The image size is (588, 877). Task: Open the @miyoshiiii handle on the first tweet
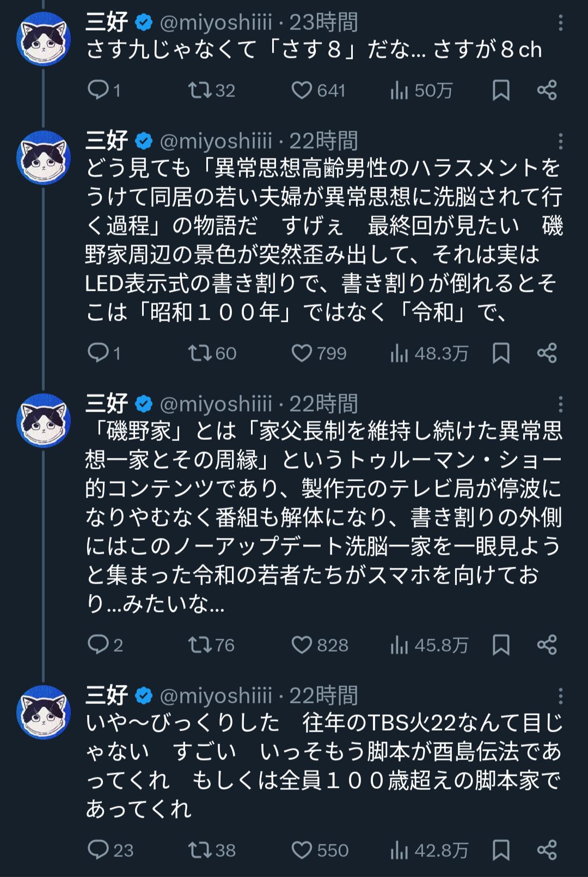(216, 23)
